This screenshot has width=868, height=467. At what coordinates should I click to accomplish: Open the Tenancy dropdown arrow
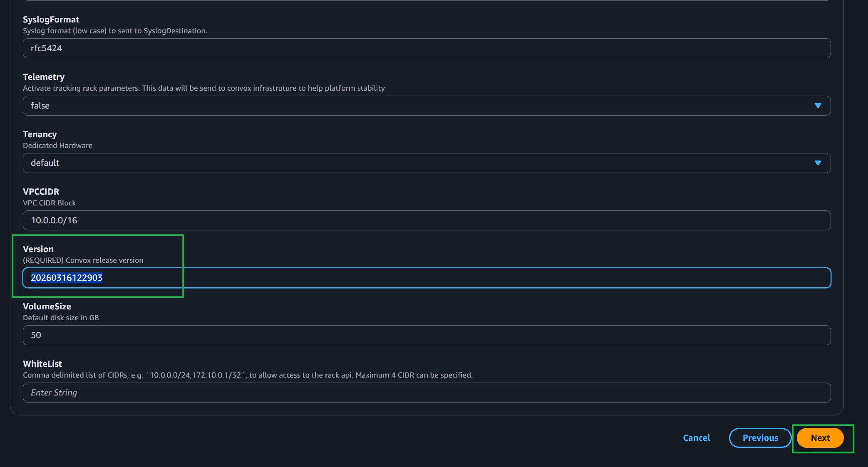(x=818, y=163)
